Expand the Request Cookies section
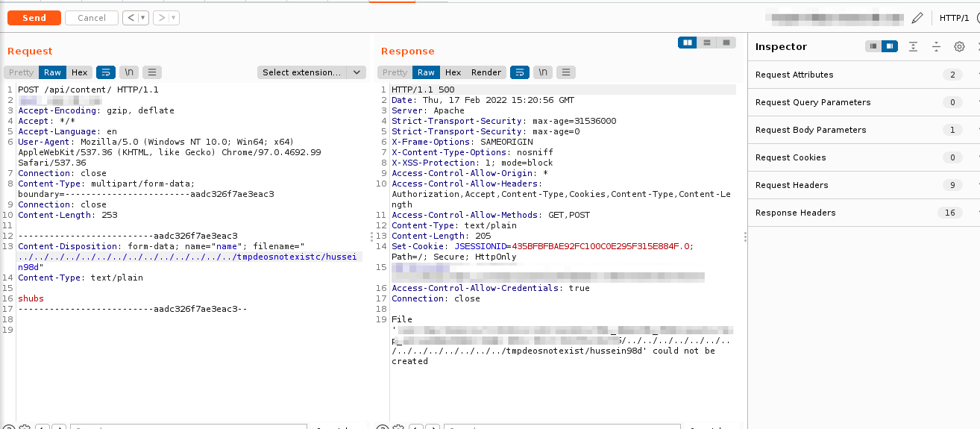980x429 pixels. point(864,157)
